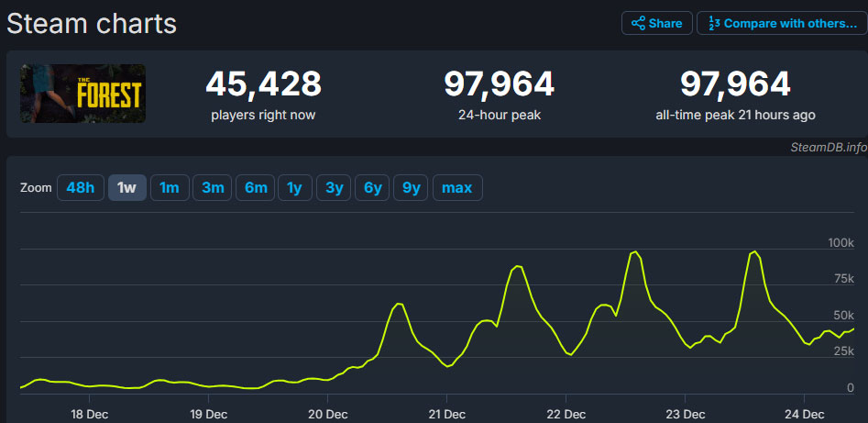Click the 22 Dec peak on chart line
Image resolution: width=868 pixels, height=423 pixels.
[634, 252]
